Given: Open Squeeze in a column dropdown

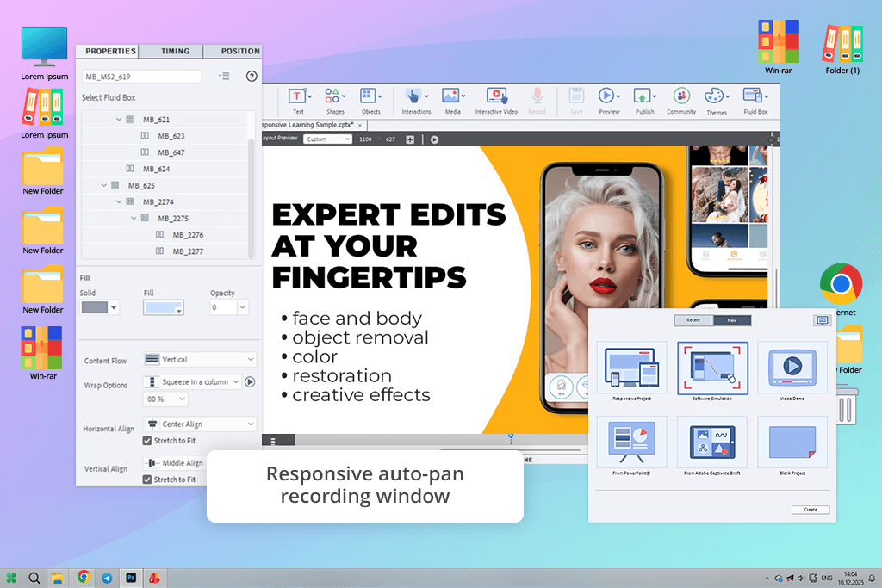Looking at the screenshot, I should 192,381.
